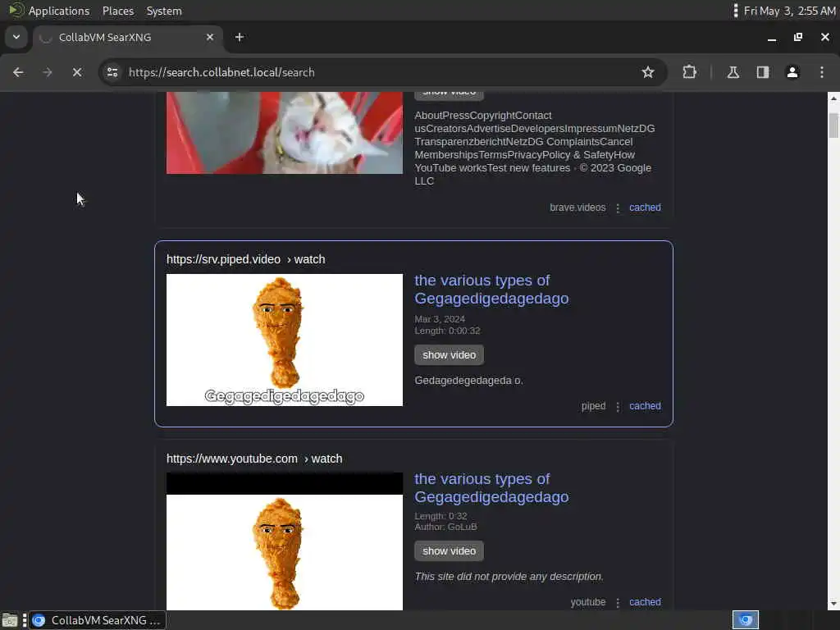Go back to previous page
This screenshot has height=630, width=840.
coord(18,72)
